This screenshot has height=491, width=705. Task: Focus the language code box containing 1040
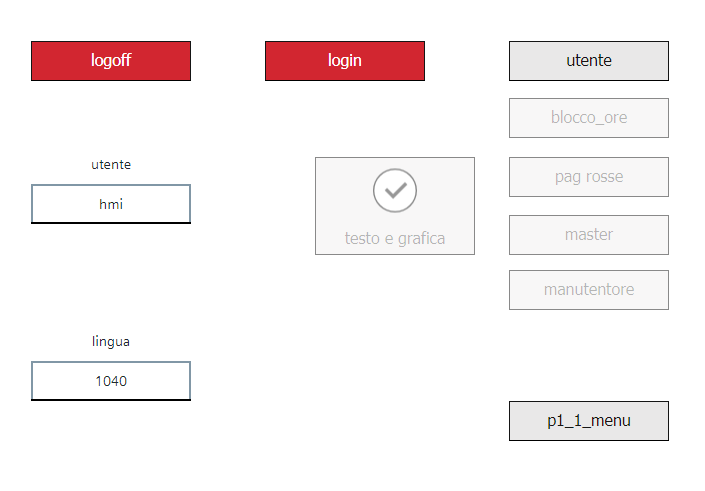click(111, 381)
